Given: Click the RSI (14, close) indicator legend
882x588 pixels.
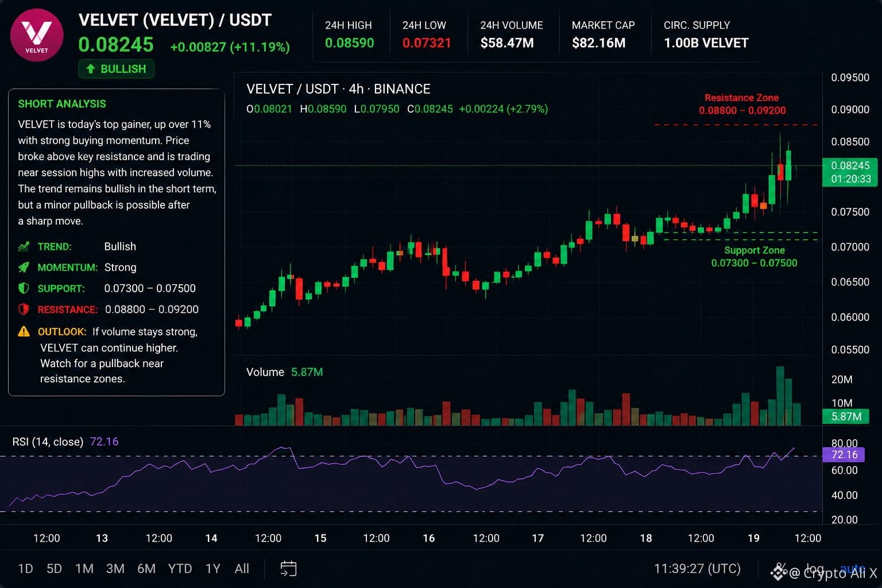Looking at the screenshot, I should (x=65, y=442).
